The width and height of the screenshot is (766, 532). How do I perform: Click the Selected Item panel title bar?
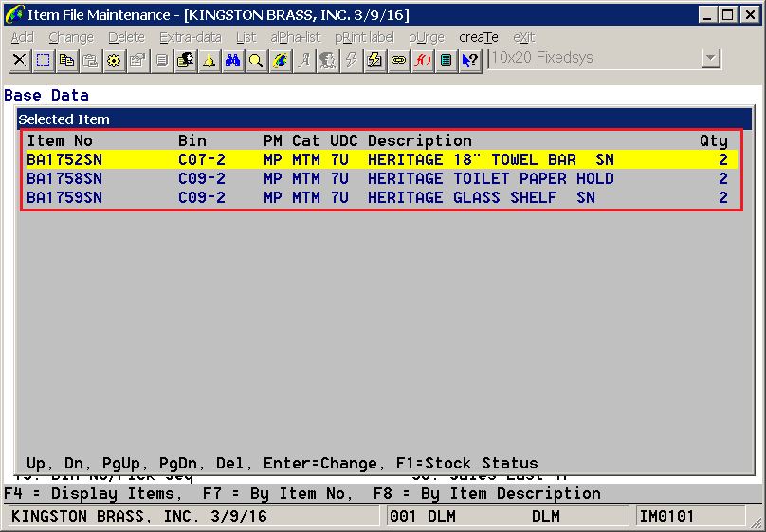click(384, 119)
